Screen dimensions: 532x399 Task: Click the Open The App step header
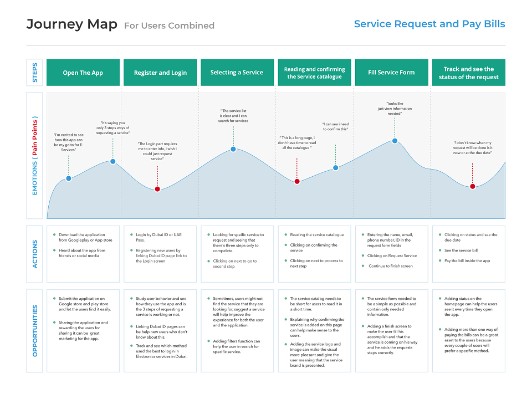(x=83, y=73)
